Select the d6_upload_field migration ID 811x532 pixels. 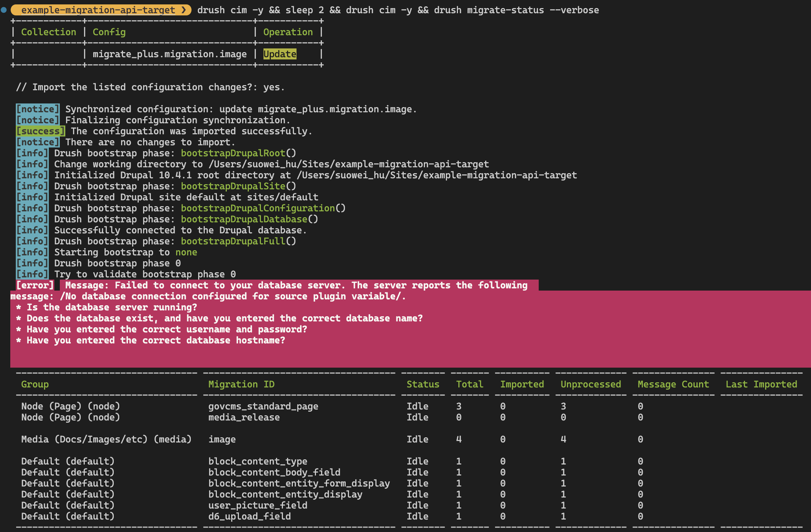click(x=249, y=516)
